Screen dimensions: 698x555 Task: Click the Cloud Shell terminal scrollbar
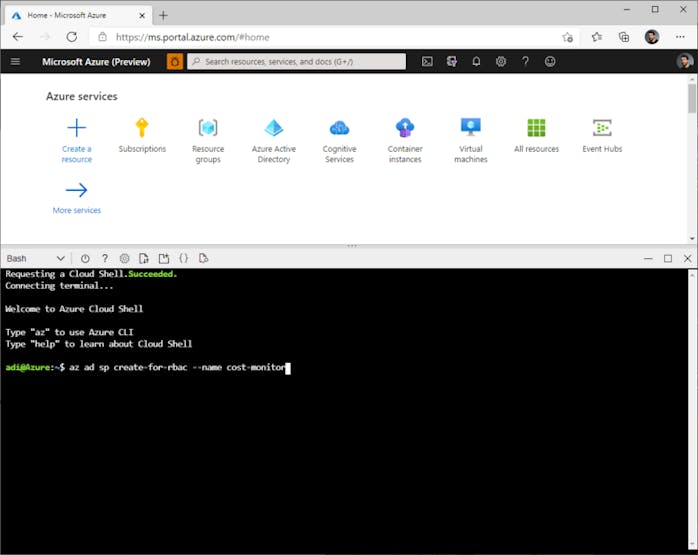692,410
